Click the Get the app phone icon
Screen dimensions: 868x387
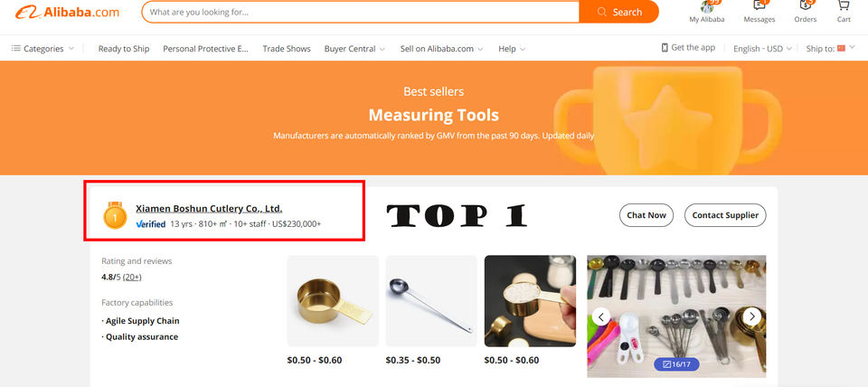pyautogui.click(x=665, y=48)
